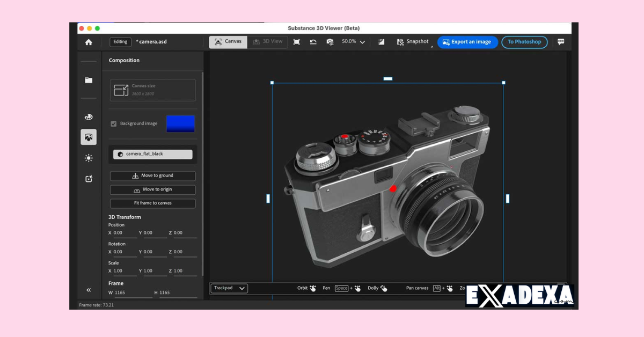Click the Snapshot tool
The width and height of the screenshot is (644, 337).
tap(413, 41)
